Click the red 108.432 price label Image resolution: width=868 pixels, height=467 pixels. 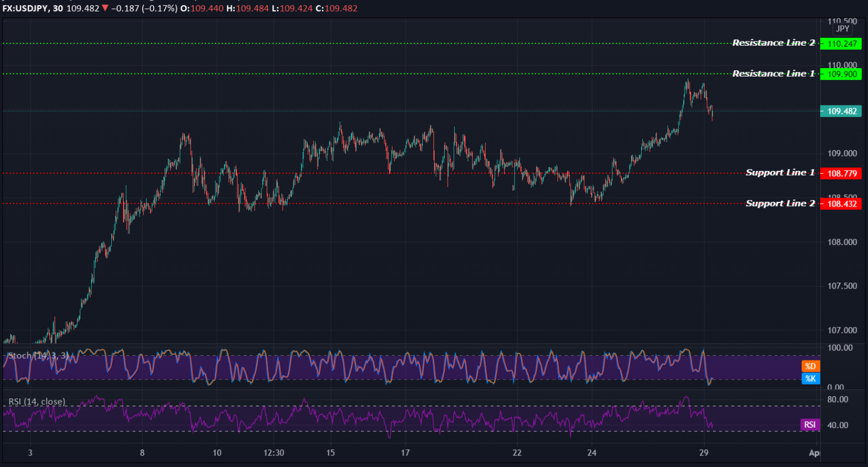pos(841,204)
